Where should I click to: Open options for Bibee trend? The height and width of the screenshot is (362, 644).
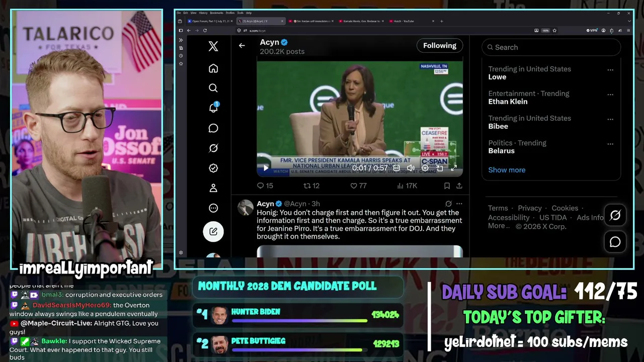click(610, 119)
